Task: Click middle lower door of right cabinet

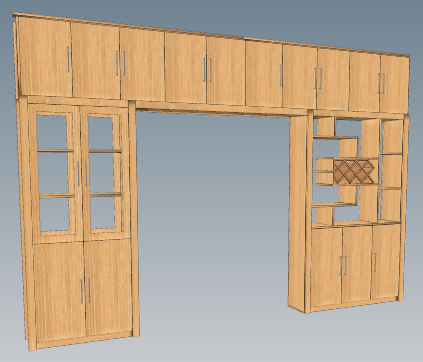Action: pos(357,264)
